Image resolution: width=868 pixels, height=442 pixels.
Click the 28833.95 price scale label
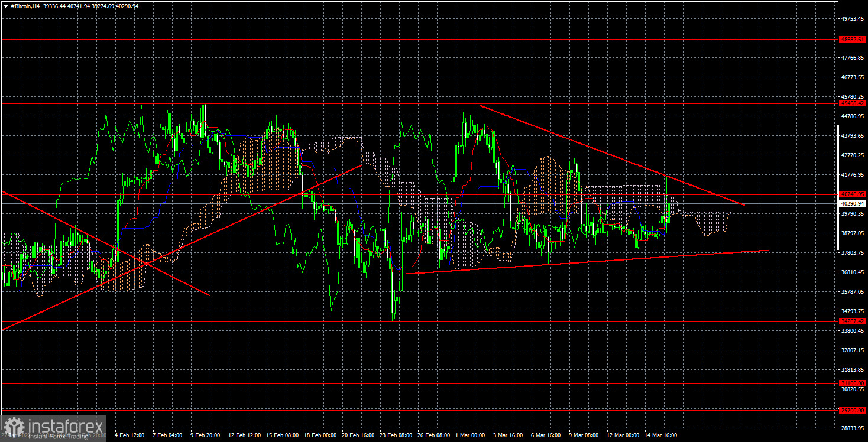pos(853,427)
